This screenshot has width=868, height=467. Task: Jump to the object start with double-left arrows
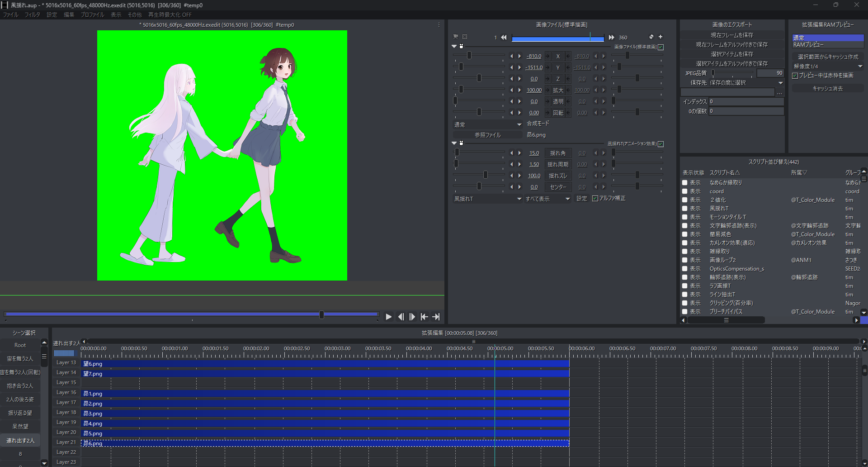tap(504, 37)
